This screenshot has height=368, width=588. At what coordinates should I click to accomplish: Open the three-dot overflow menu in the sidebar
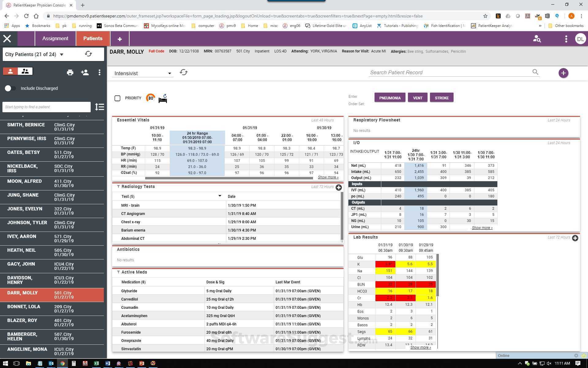point(99,72)
